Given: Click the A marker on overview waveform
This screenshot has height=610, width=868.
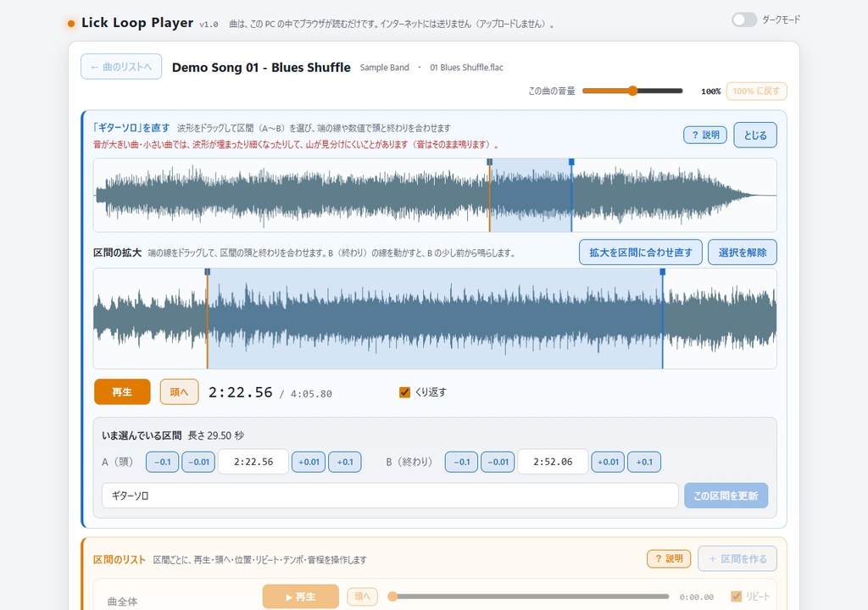Looking at the screenshot, I should click(x=489, y=162).
